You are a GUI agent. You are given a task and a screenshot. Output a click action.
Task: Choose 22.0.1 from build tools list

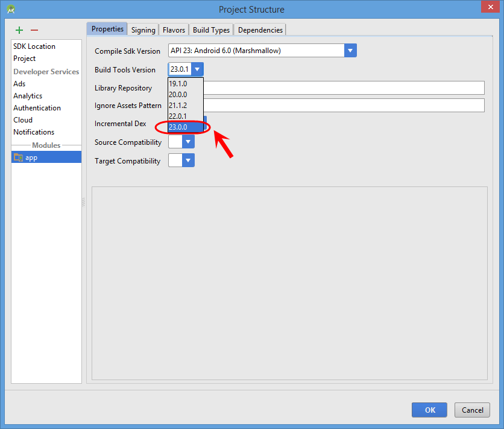186,116
